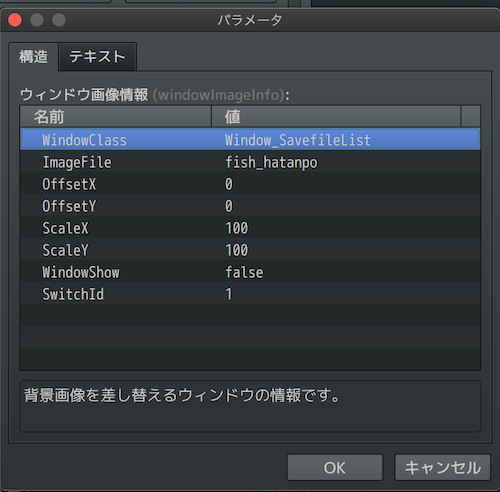500x492 pixels.
Task: Select the WindowShow value false
Action: pos(244,272)
